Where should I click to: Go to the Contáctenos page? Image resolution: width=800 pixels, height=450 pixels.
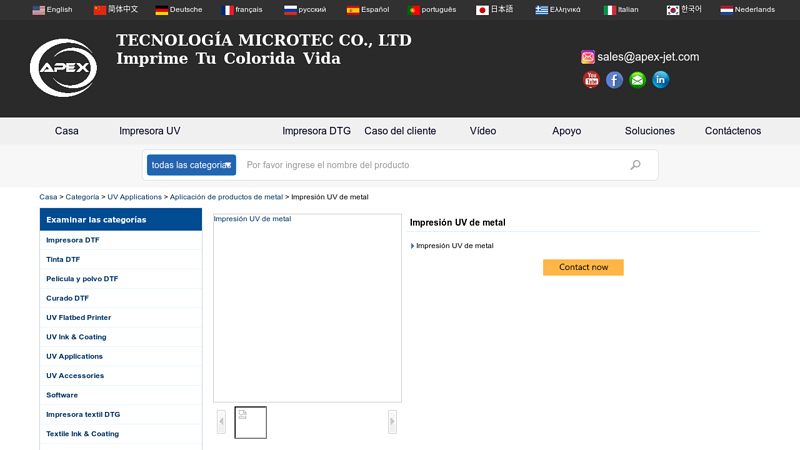click(x=733, y=131)
